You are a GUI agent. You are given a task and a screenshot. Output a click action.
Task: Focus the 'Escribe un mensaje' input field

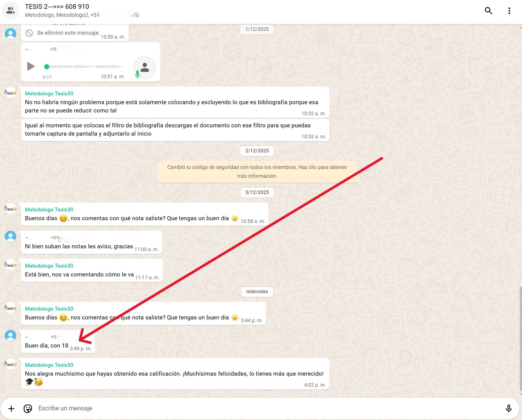[x=267, y=408]
